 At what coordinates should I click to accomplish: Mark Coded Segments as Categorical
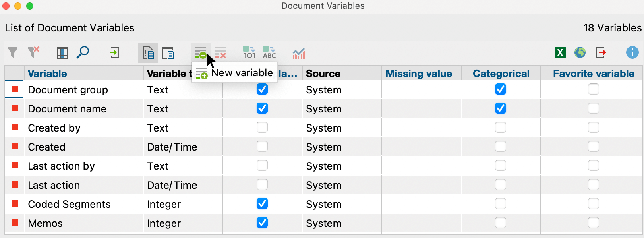501,204
